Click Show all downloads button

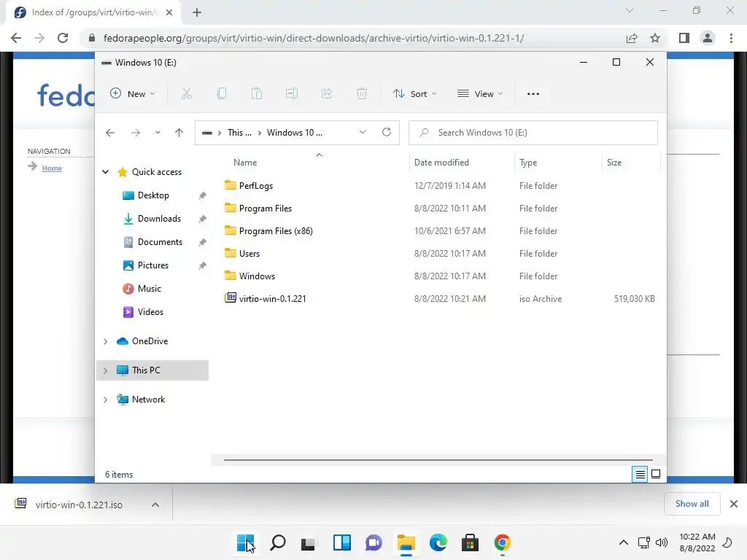pyautogui.click(x=692, y=504)
